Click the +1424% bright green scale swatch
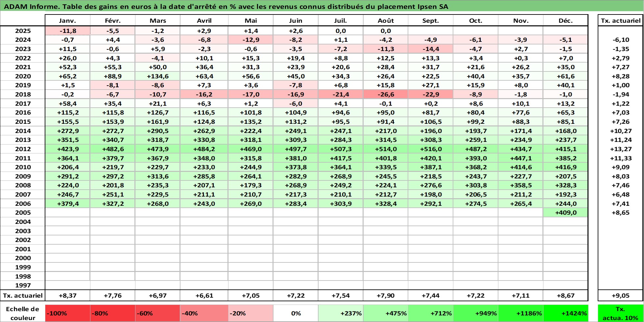The height and width of the screenshot is (322, 644). [x=565, y=313]
